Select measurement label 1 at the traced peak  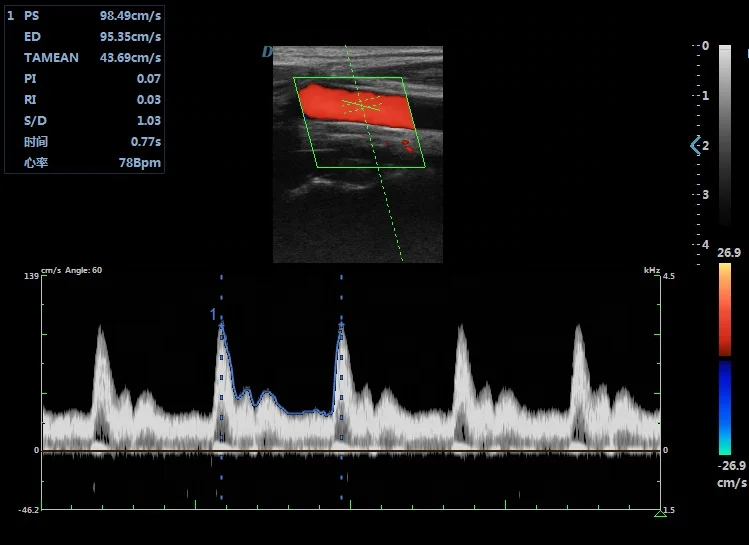(213, 314)
